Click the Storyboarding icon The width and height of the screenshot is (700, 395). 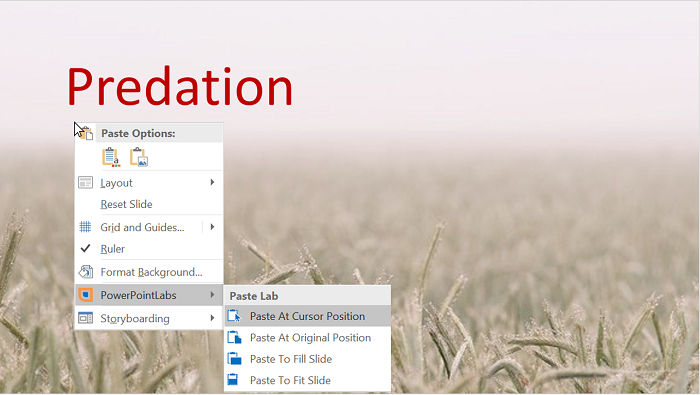point(85,318)
